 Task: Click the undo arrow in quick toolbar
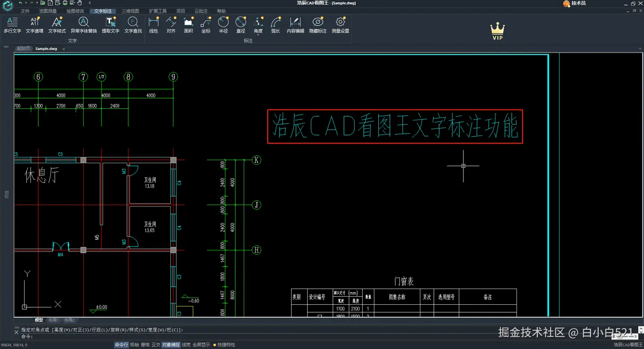coord(20,3)
